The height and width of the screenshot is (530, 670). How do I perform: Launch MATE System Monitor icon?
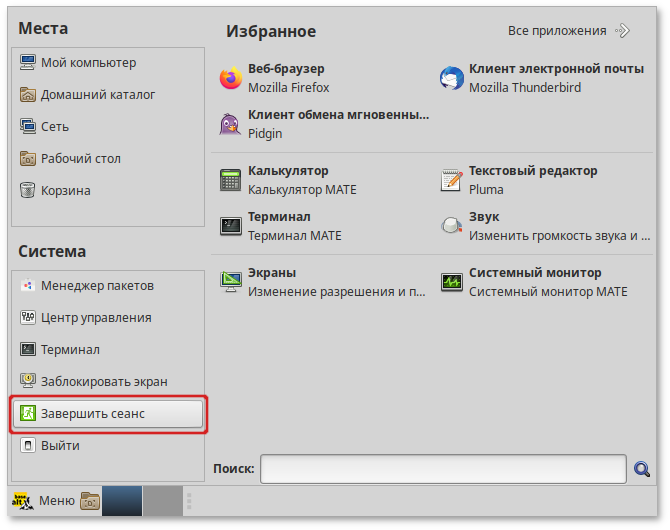(452, 282)
